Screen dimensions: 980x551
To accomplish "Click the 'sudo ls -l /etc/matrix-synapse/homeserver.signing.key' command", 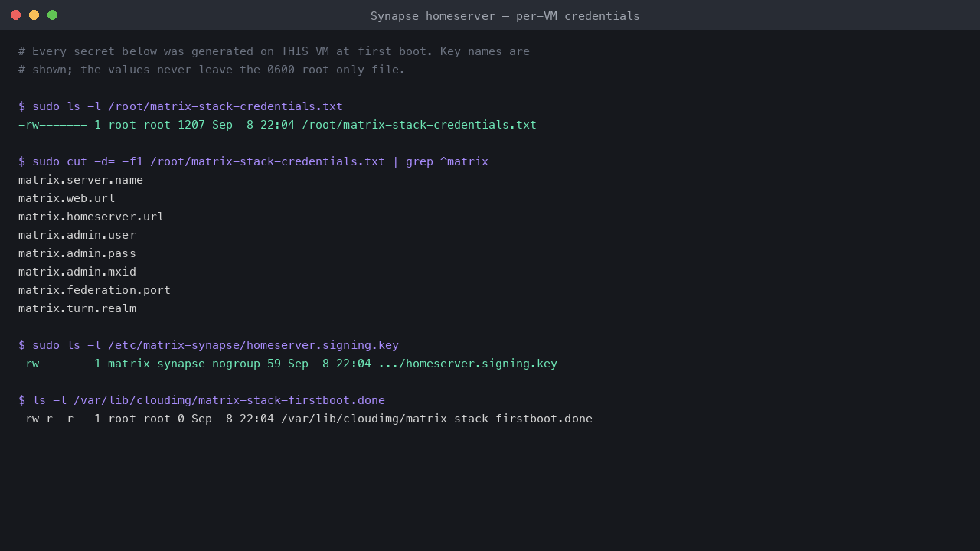I will coord(208,345).
